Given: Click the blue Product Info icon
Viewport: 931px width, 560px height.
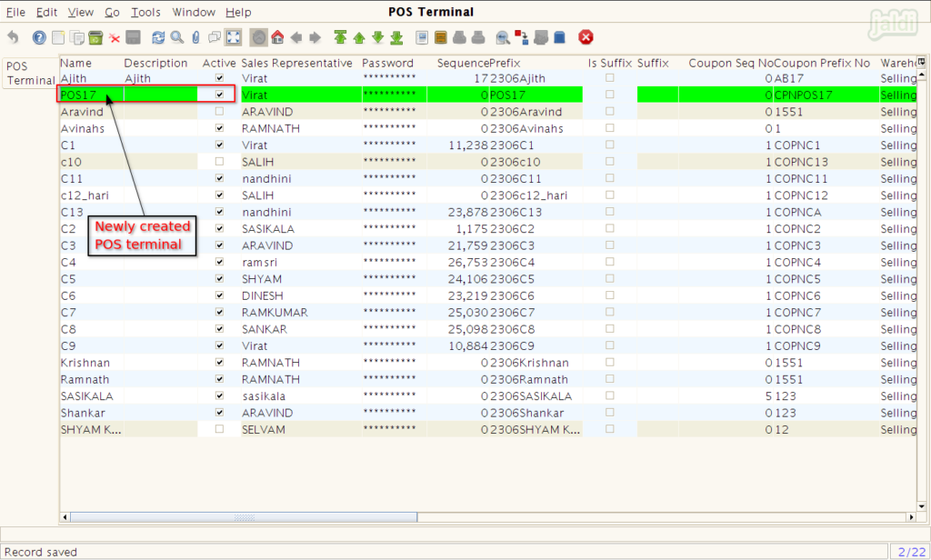Looking at the screenshot, I should tap(559, 37).
